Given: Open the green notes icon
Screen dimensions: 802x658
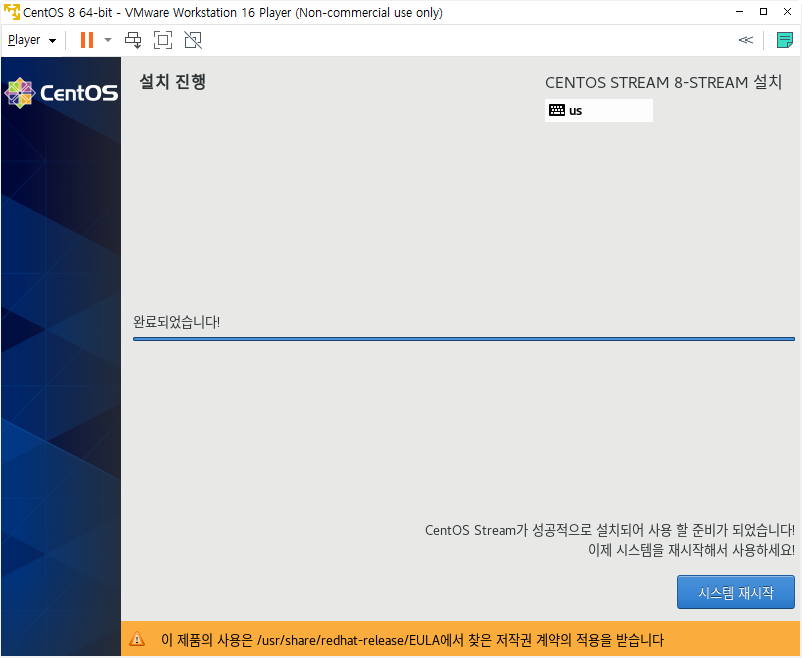Looking at the screenshot, I should pos(785,40).
